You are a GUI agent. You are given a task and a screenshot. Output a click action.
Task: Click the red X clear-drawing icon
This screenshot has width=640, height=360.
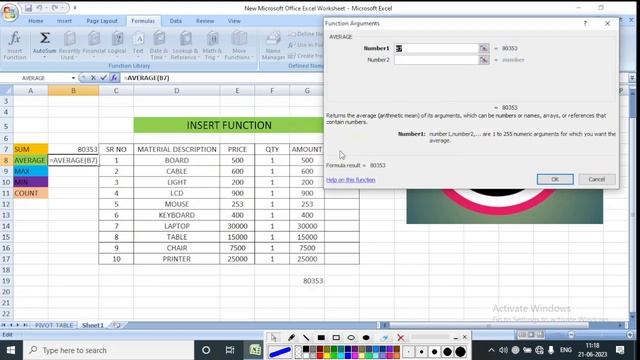tap(401, 338)
